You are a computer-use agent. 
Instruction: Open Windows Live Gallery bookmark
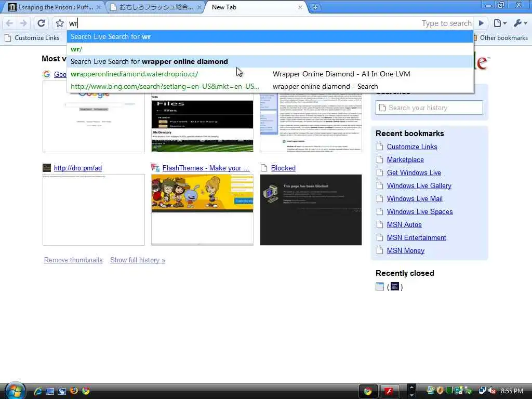pyautogui.click(x=419, y=185)
